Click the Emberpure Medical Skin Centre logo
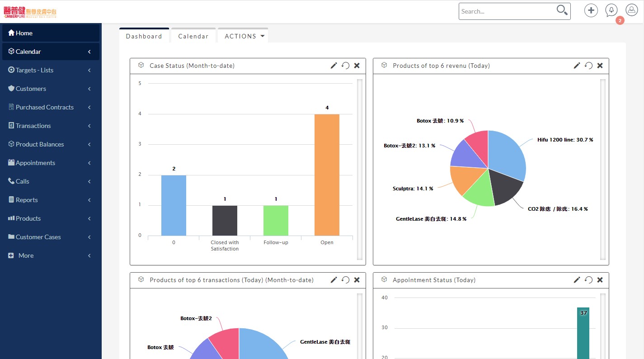 tap(30, 12)
